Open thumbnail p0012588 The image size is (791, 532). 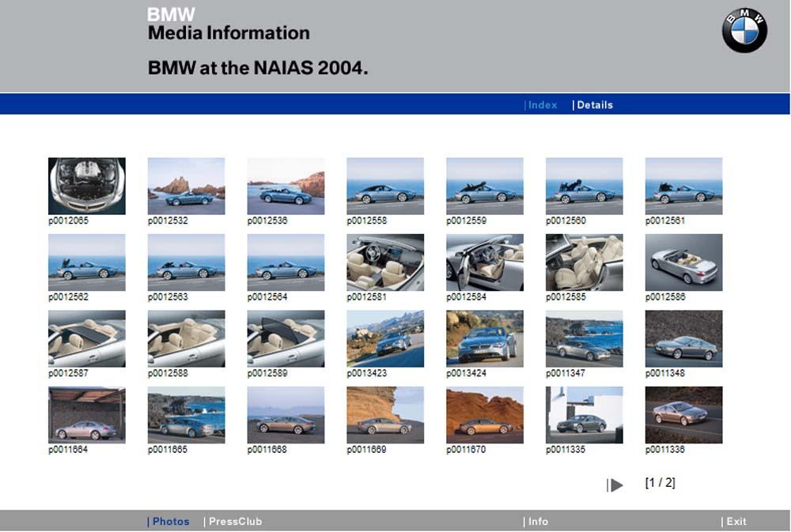click(186, 338)
